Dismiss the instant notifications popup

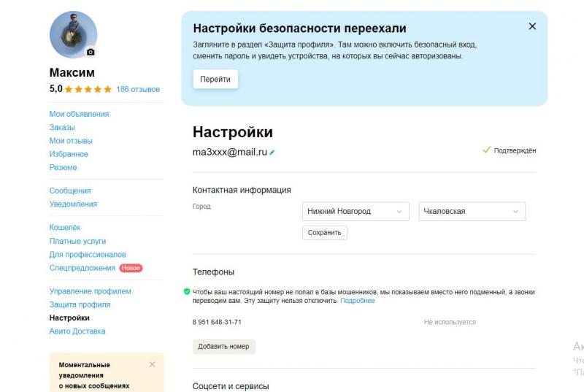(x=152, y=364)
